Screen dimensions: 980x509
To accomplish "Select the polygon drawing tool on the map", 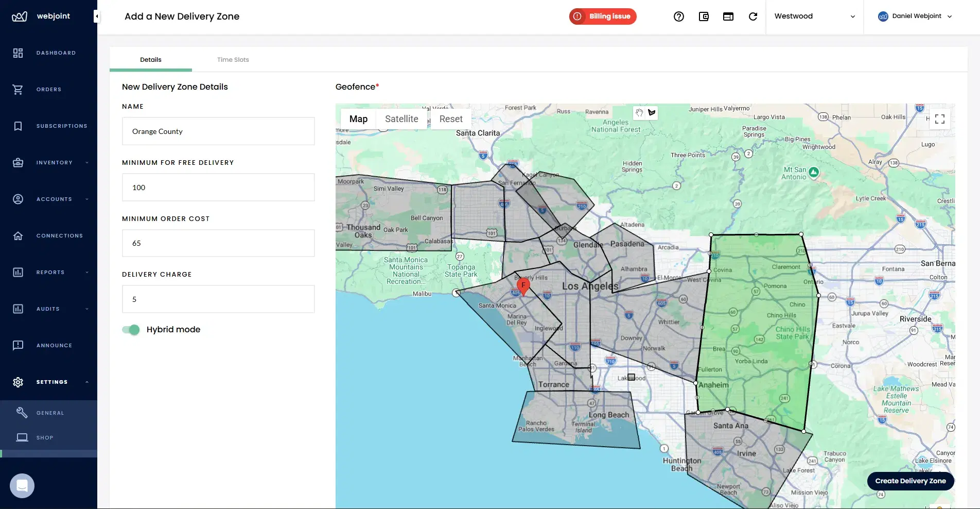I will point(652,113).
